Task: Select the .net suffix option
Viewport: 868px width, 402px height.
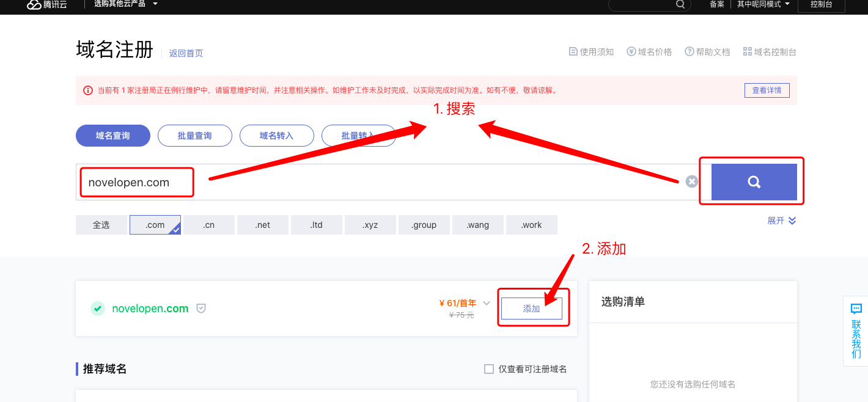Action: [x=263, y=225]
